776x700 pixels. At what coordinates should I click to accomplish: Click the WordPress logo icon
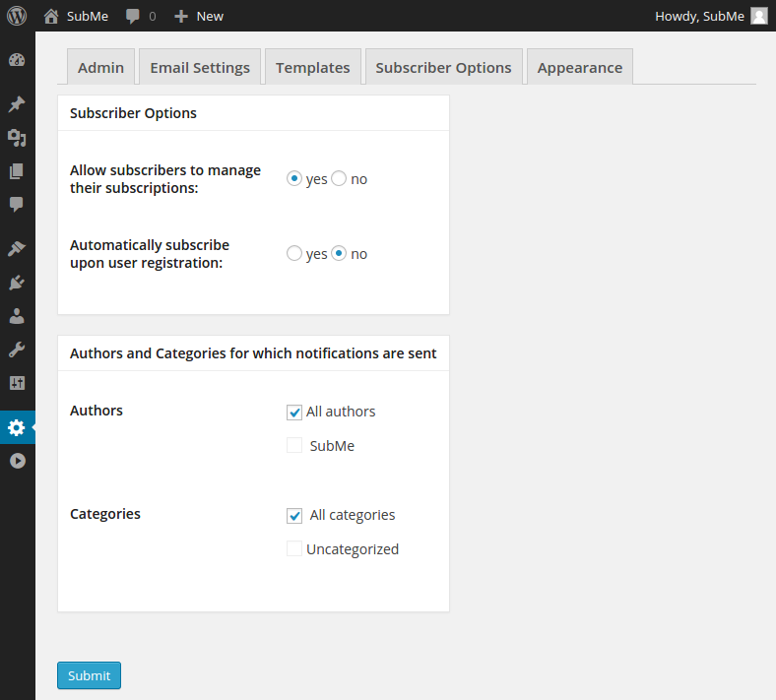[17, 16]
